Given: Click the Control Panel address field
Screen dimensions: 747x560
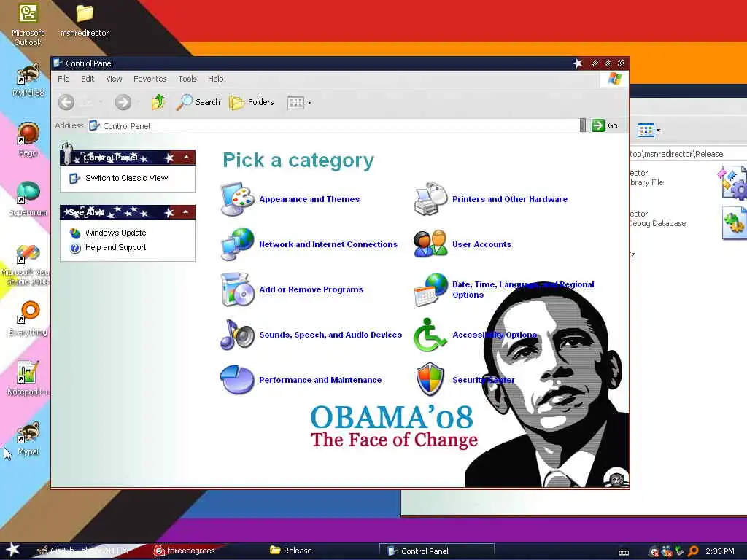Looking at the screenshot, I should coord(333,125).
